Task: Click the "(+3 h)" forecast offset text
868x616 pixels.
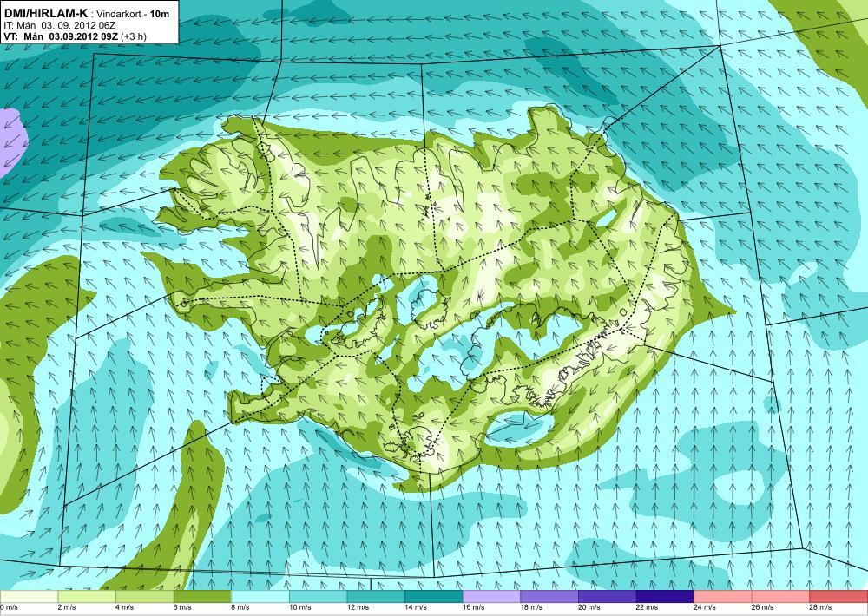Action: coord(133,36)
